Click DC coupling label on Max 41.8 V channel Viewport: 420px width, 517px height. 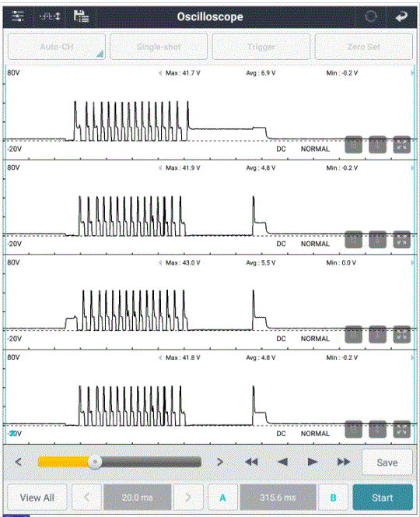point(281,433)
